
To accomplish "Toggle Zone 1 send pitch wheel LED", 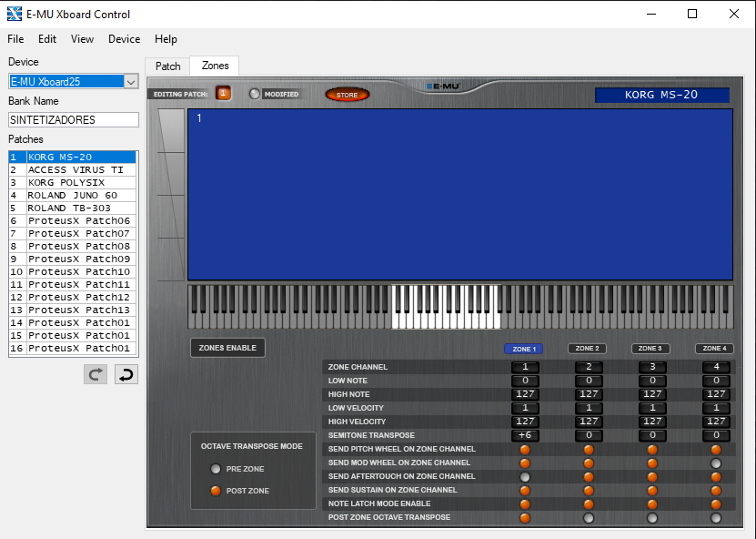I will tap(525, 450).
